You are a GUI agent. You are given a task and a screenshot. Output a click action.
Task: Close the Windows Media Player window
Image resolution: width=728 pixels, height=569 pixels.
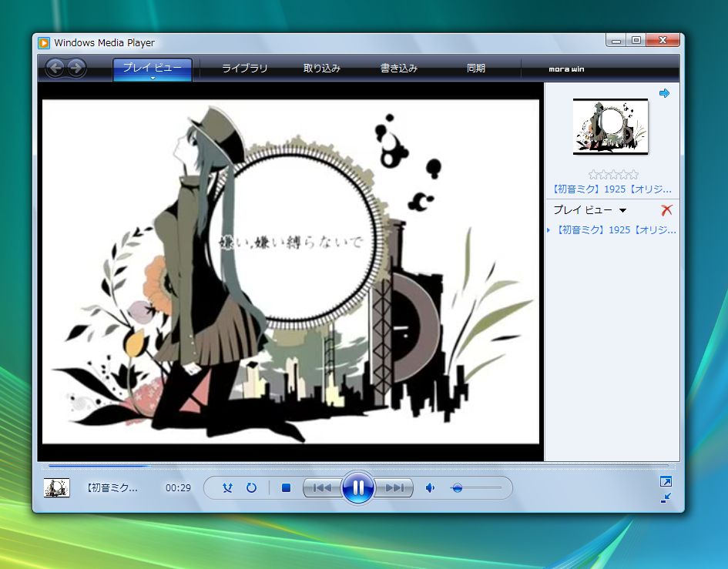coord(663,41)
